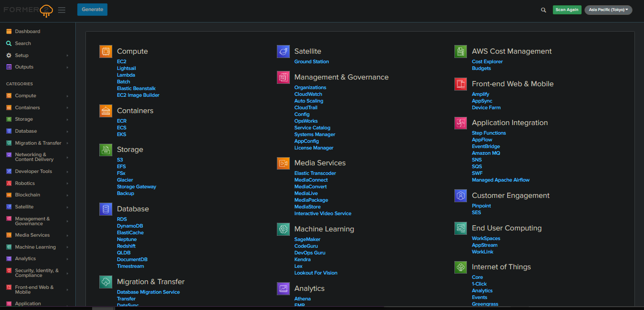Click the Dashboard icon in sidebar
The image size is (644, 310).
(x=9, y=32)
